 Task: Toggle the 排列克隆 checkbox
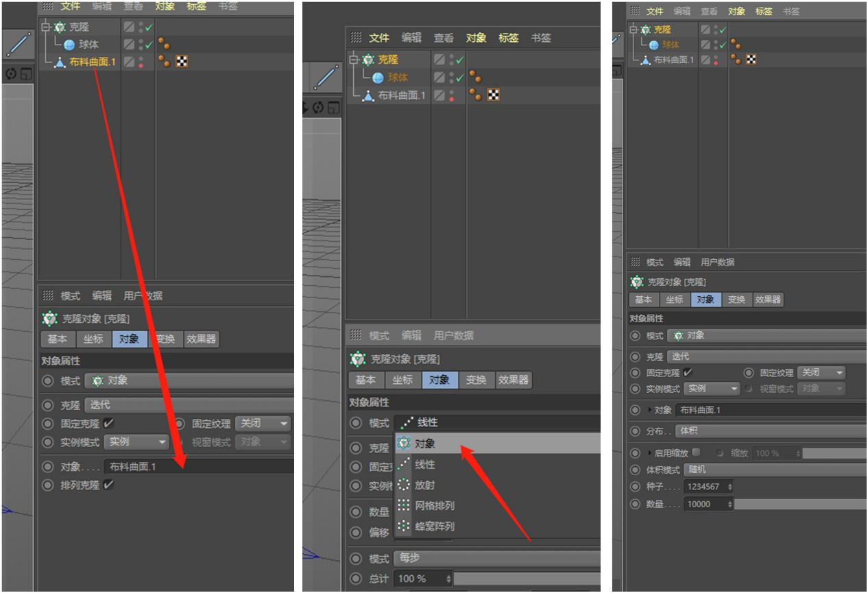click(108, 485)
